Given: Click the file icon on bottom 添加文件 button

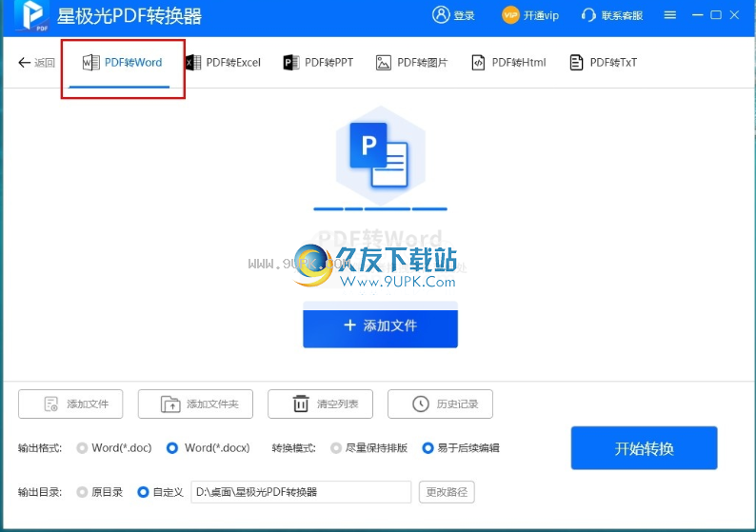Looking at the screenshot, I should pos(50,404).
